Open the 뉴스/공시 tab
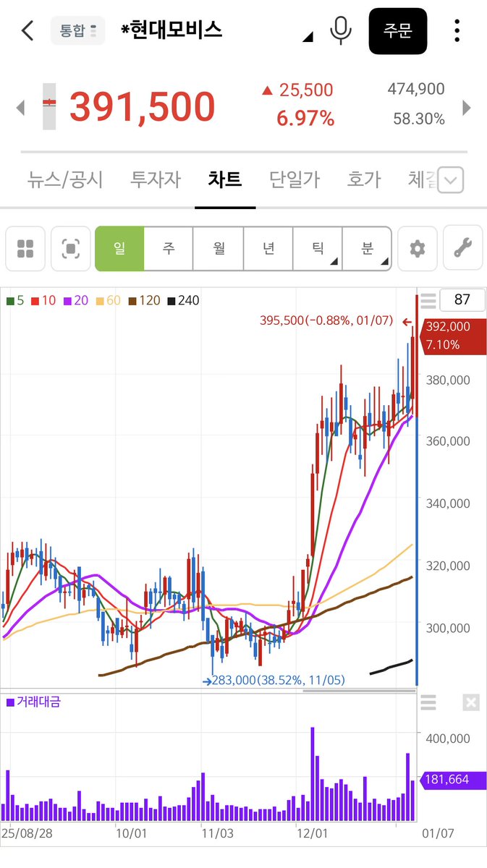Image resolution: width=487 pixels, height=868 pixels. (x=65, y=179)
